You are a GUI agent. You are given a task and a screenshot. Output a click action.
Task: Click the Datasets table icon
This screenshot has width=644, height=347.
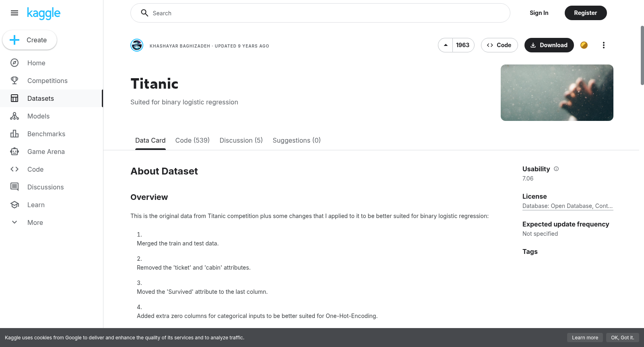[14, 98]
